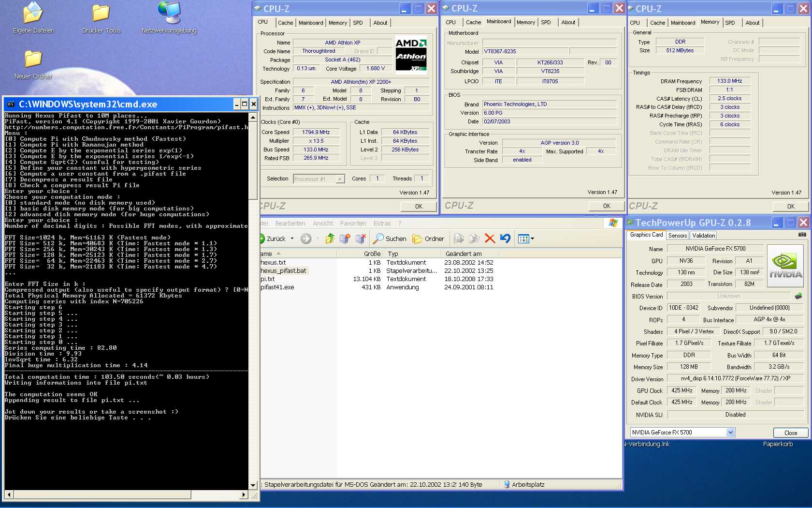Image resolution: width=812 pixels, height=508 pixels.
Task: Switch to Validation tab in GPU-Z
Action: (x=703, y=236)
